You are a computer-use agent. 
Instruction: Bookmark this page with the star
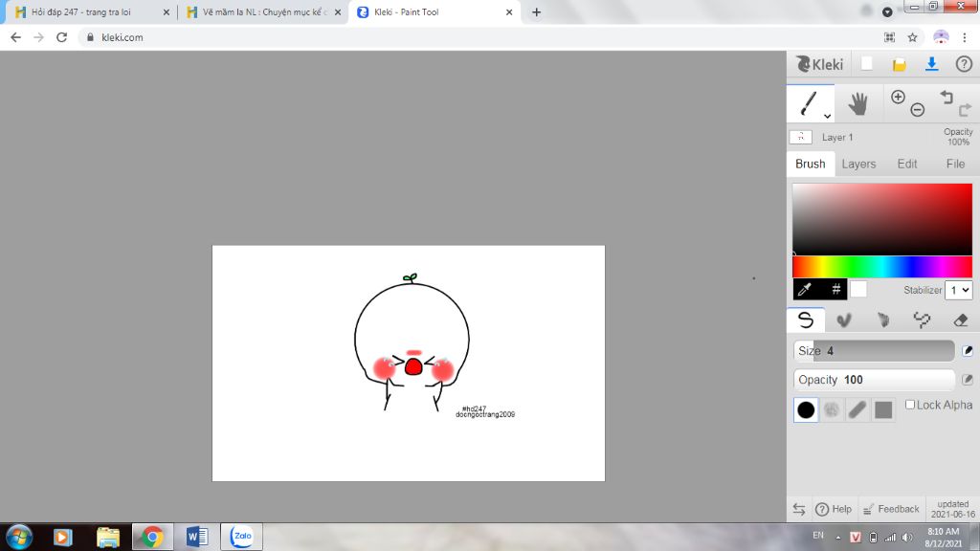tap(912, 37)
